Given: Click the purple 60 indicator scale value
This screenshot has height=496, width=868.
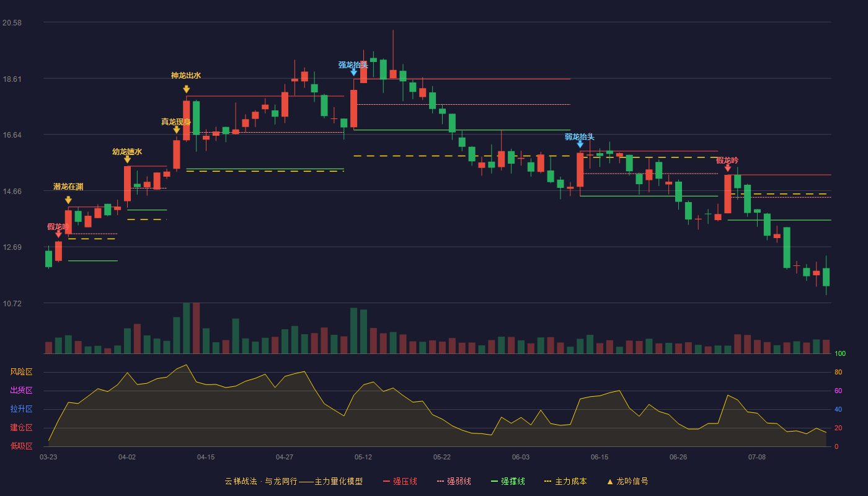Looking at the screenshot, I should (838, 391).
